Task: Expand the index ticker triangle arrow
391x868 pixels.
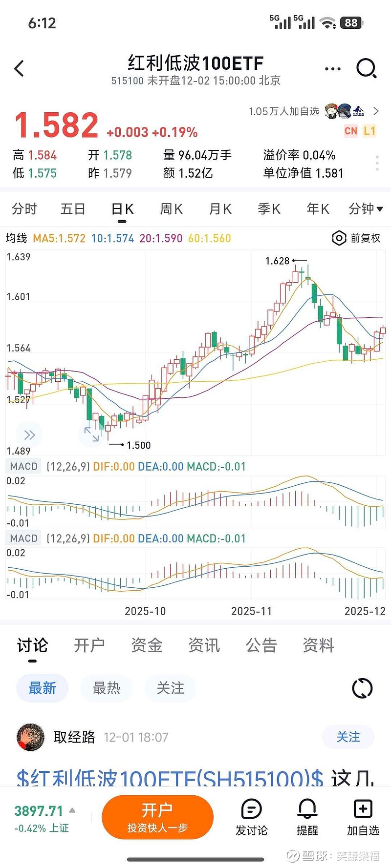Action: pyautogui.click(x=72, y=810)
